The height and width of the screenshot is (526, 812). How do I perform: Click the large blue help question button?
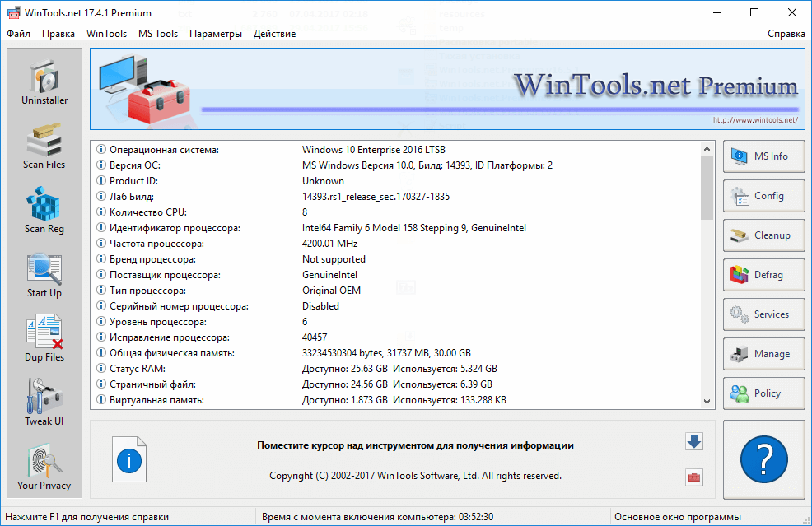(763, 459)
